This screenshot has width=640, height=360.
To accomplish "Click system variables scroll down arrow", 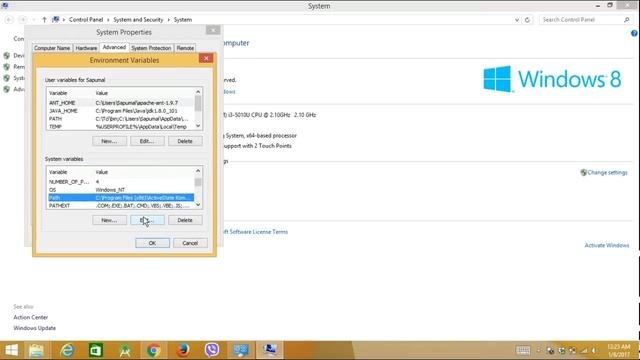I will point(198,205).
